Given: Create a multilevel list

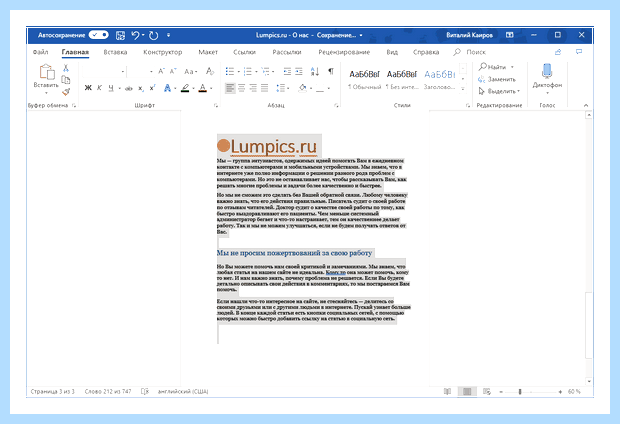Looking at the screenshot, I should 265,71.
